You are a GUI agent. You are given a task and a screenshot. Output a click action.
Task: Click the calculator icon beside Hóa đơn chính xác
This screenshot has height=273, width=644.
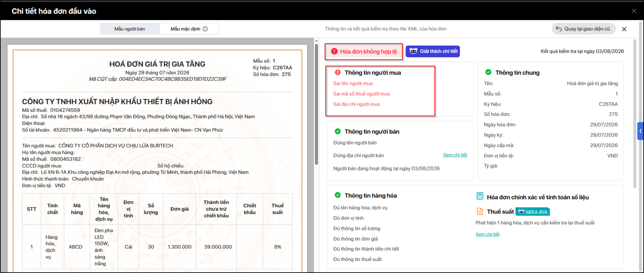pyautogui.click(x=480, y=196)
